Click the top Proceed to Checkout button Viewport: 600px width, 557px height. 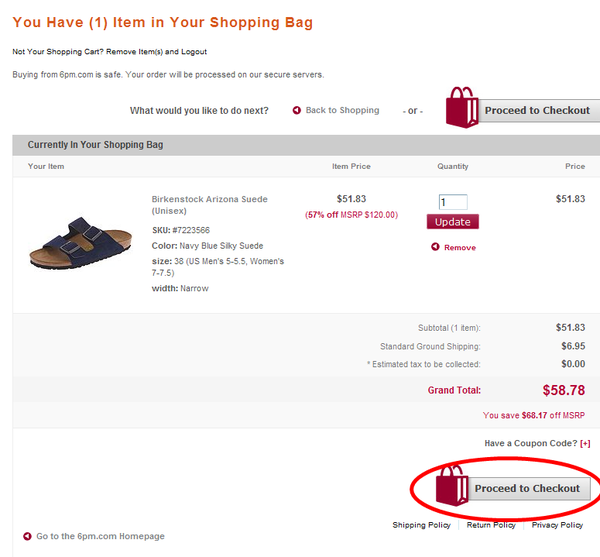point(539,111)
